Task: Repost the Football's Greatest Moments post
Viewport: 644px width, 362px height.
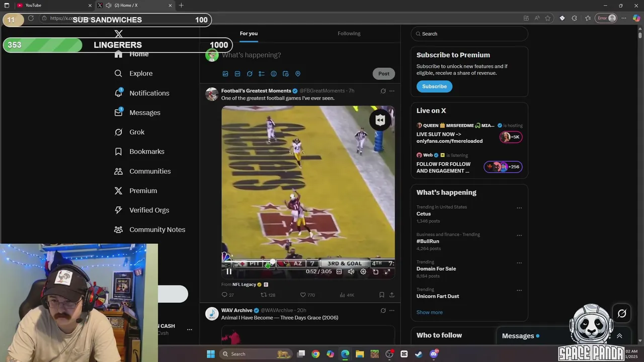Action: 268,295
